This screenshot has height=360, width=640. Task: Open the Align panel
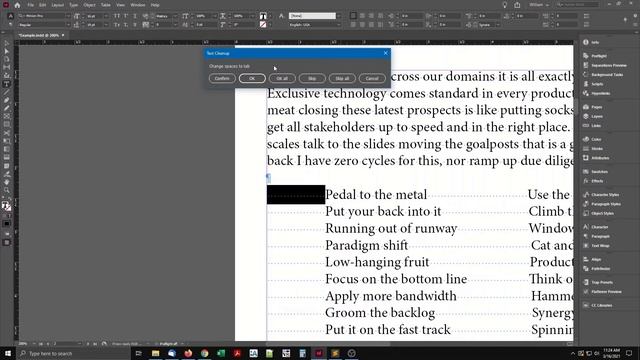coord(592,259)
